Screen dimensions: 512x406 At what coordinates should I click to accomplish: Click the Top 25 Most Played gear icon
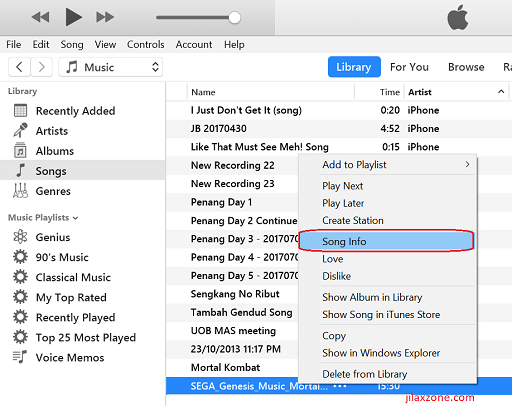[20, 337]
